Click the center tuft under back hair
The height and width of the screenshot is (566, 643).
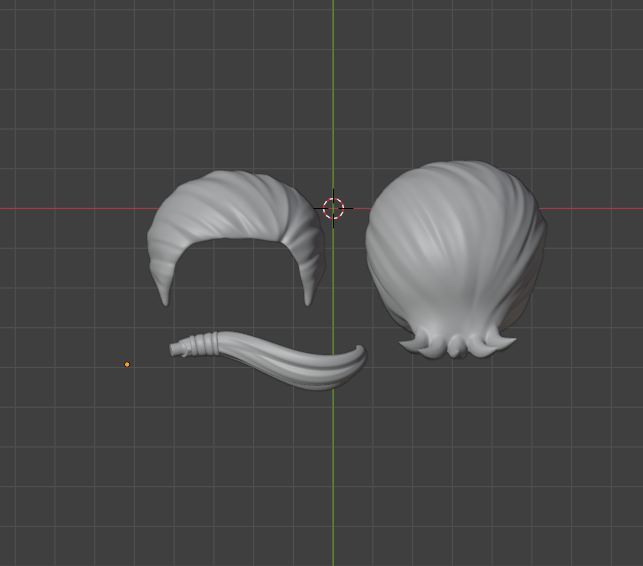coord(458,347)
